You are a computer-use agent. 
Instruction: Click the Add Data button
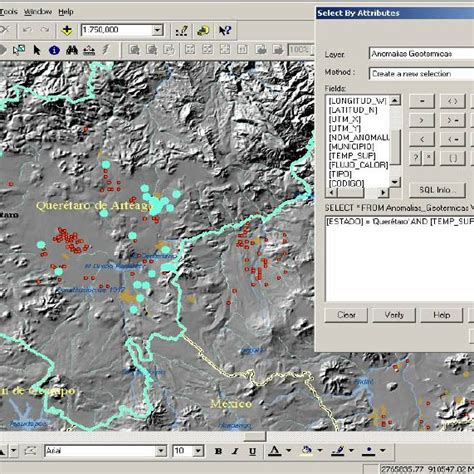(67, 30)
